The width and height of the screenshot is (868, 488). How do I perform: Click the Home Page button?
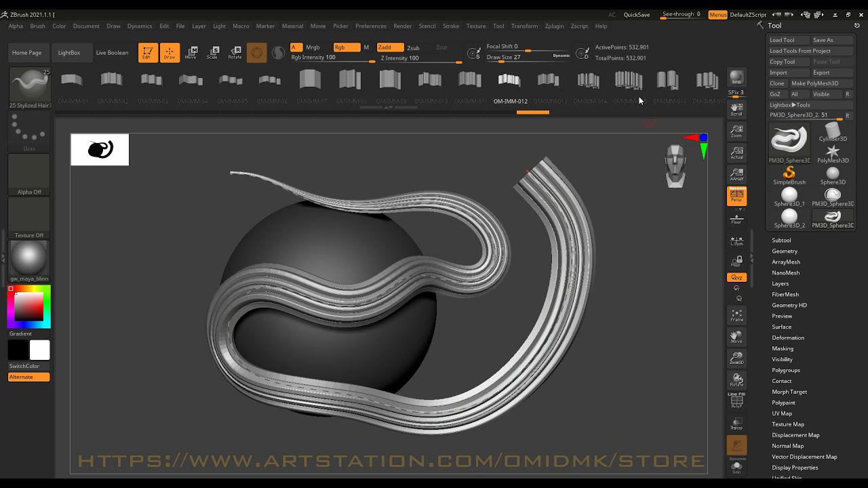[26, 52]
